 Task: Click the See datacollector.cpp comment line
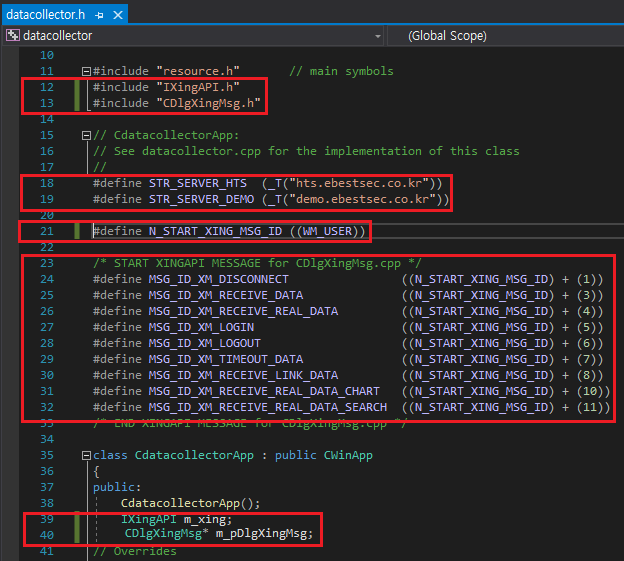click(306, 151)
